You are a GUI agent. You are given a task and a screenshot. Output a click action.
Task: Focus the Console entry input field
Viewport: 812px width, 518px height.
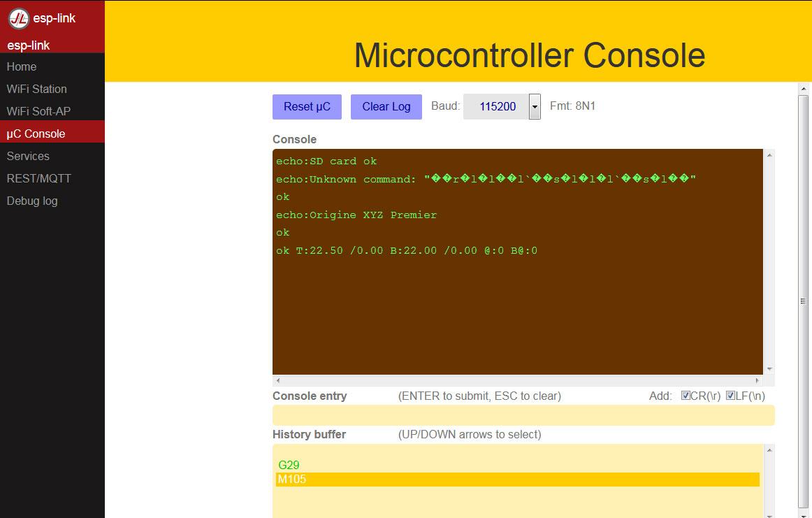pyautogui.click(x=523, y=415)
